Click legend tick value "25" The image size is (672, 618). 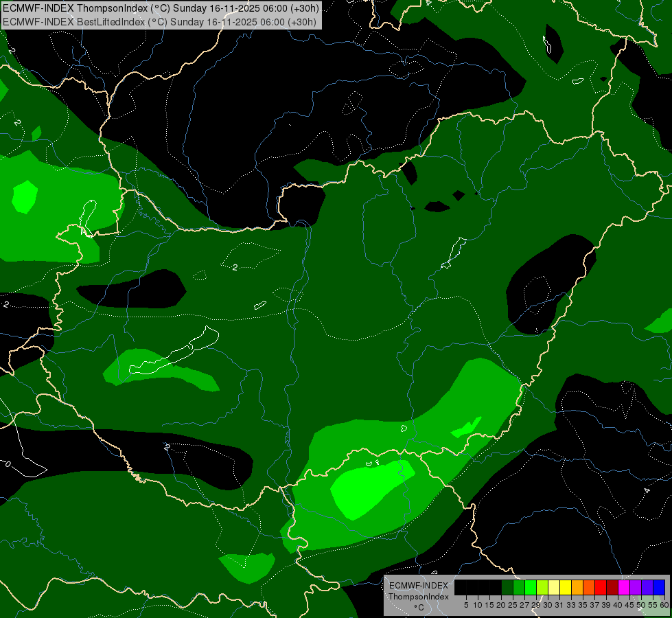(513, 605)
